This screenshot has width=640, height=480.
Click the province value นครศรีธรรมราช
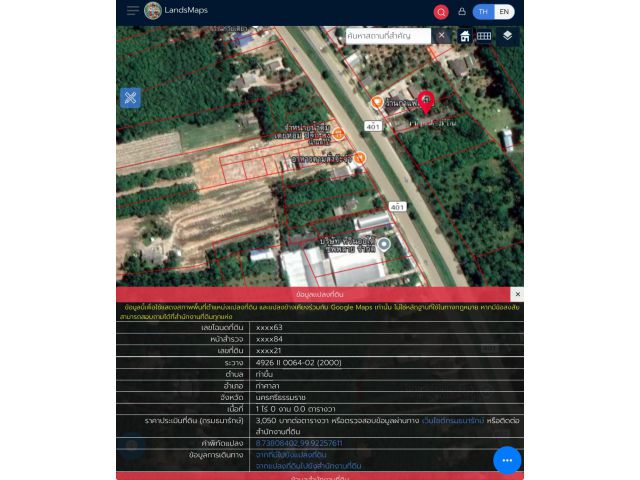pos(281,397)
